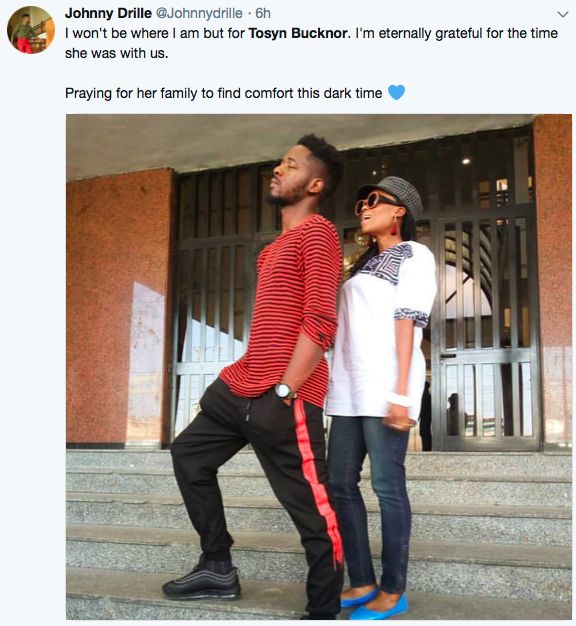Click the 'Praying for her family' line

224,93
